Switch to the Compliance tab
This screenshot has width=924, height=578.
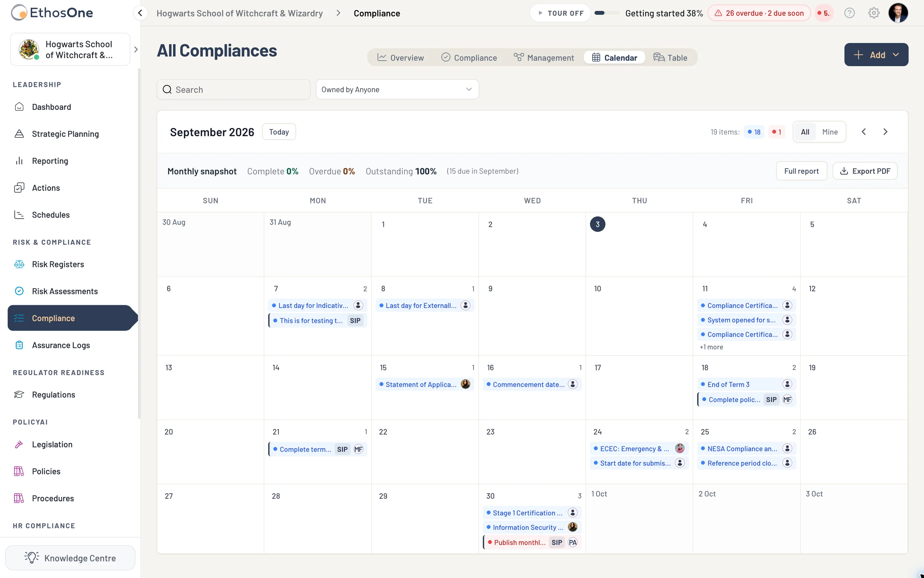pyautogui.click(x=469, y=58)
